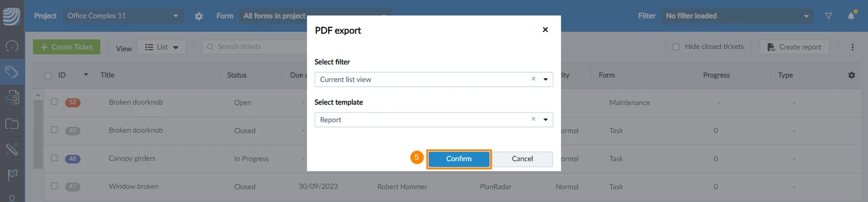868x202 pixels.
Task: Expand the Select filter dropdown
Action: (545, 79)
